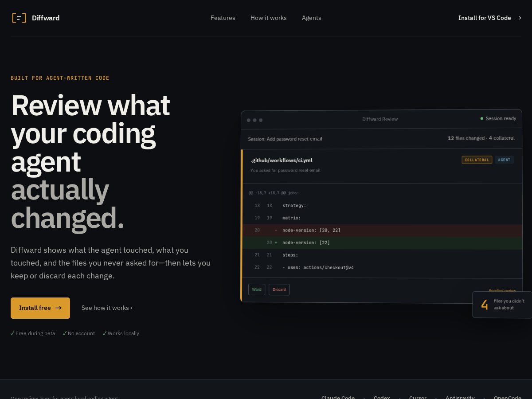Click Install for VS Code link

490,18
